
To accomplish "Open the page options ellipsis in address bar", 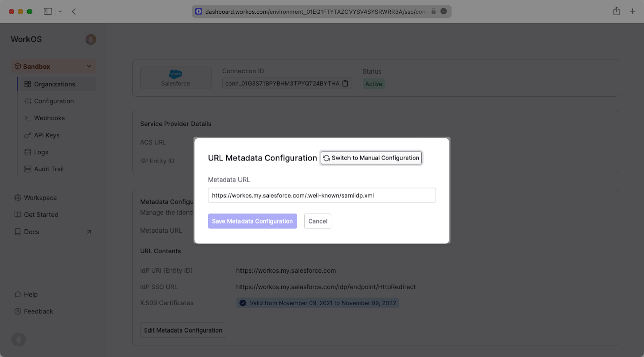I will [x=443, y=11].
